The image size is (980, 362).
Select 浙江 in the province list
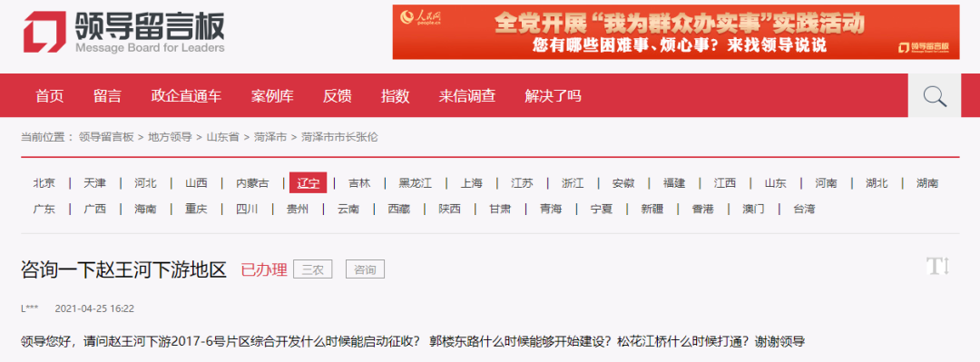pyautogui.click(x=573, y=183)
